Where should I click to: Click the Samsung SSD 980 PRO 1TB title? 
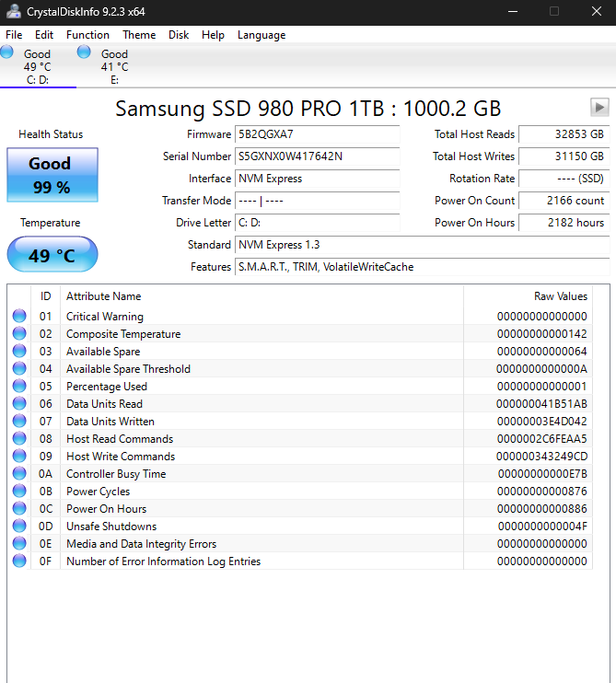coord(308,109)
